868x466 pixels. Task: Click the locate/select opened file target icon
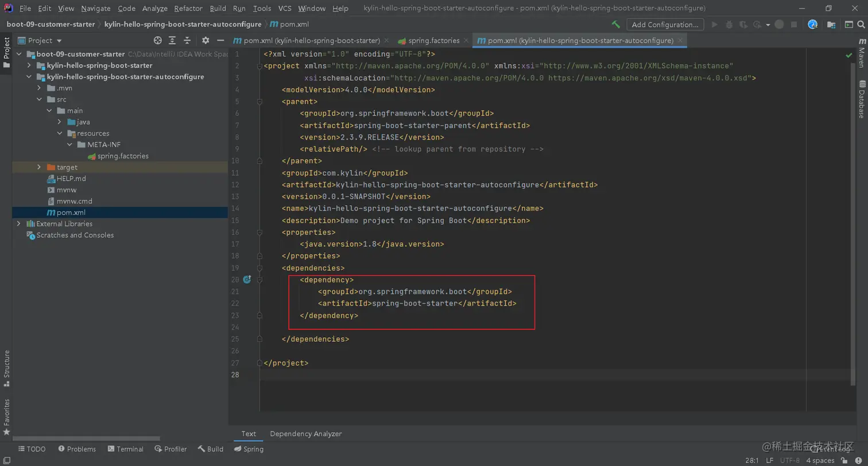pos(158,40)
